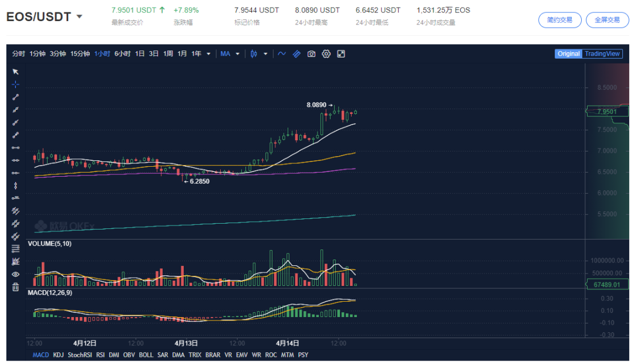634x364 pixels.
Task: Click the 67489.01 volume tag on axis
Action: (607, 285)
